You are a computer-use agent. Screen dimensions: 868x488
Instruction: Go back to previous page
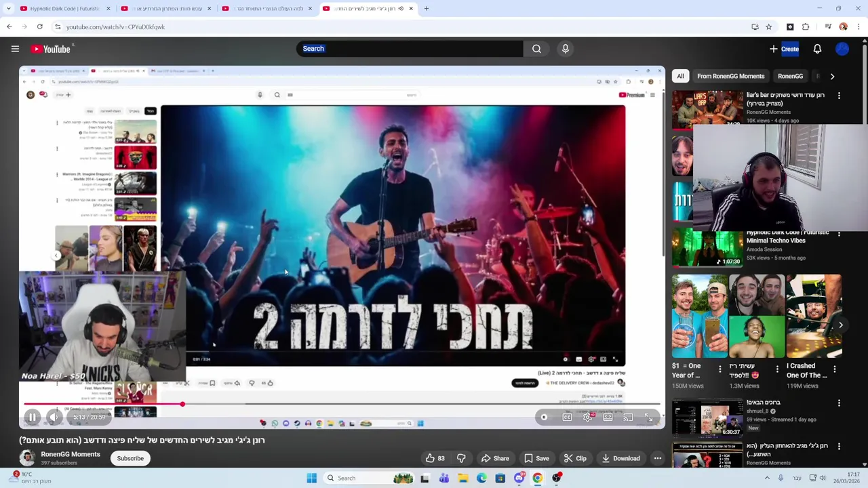click(9, 27)
